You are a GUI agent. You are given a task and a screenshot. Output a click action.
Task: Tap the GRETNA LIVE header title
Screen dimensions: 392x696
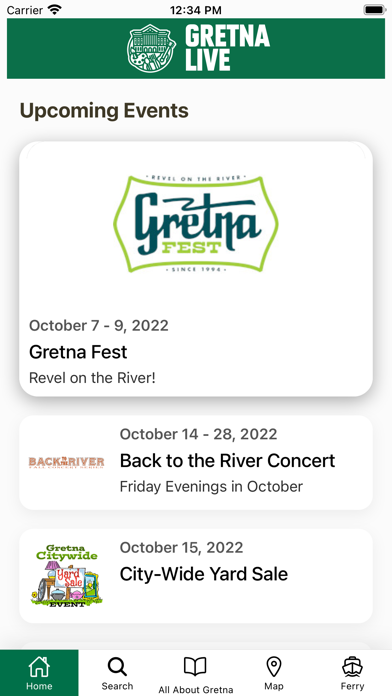tap(227, 47)
